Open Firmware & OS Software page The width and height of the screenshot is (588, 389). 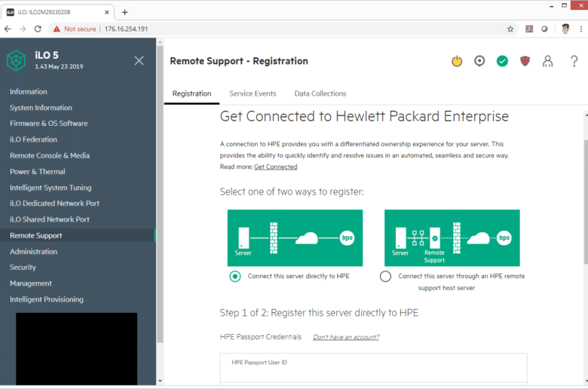pyautogui.click(x=49, y=124)
